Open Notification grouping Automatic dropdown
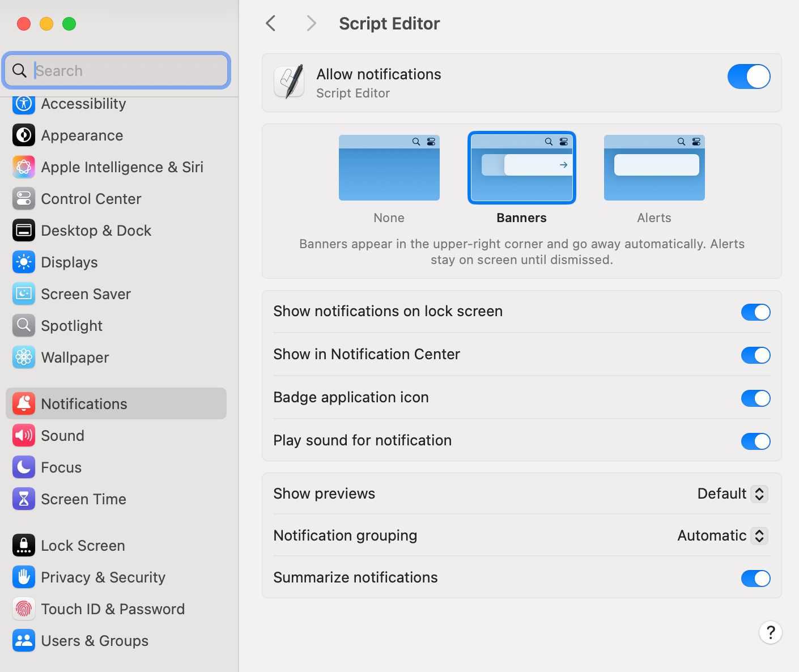 722,535
